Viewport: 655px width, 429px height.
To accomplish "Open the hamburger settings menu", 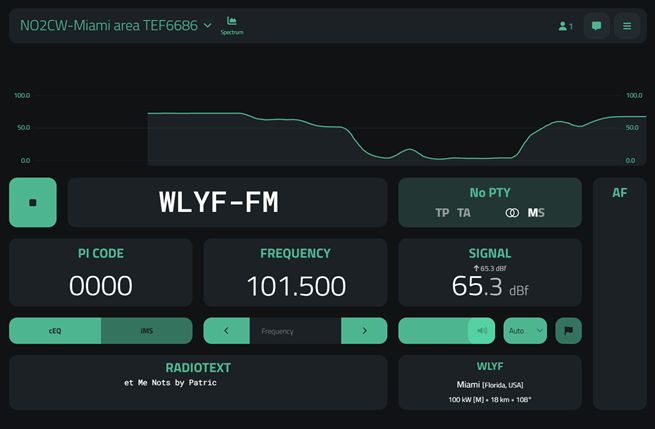I will click(x=627, y=26).
